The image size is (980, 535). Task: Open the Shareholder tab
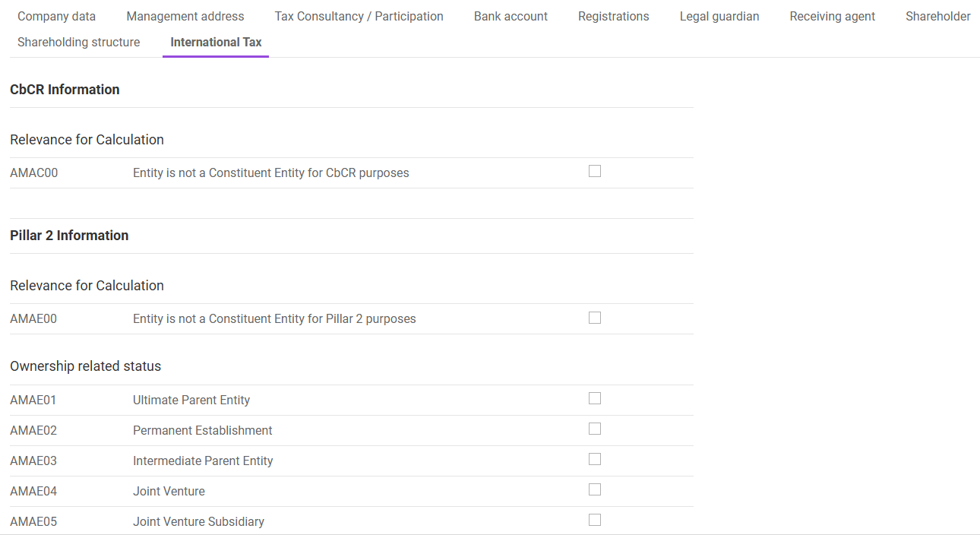click(937, 16)
